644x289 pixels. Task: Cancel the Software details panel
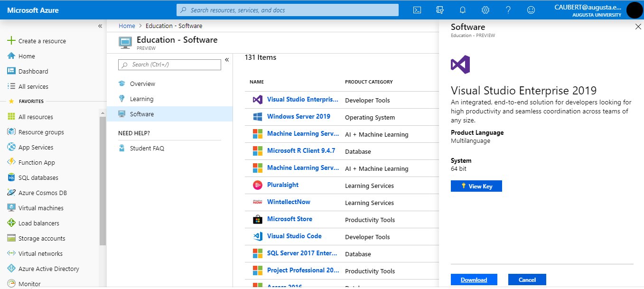[x=527, y=280]
